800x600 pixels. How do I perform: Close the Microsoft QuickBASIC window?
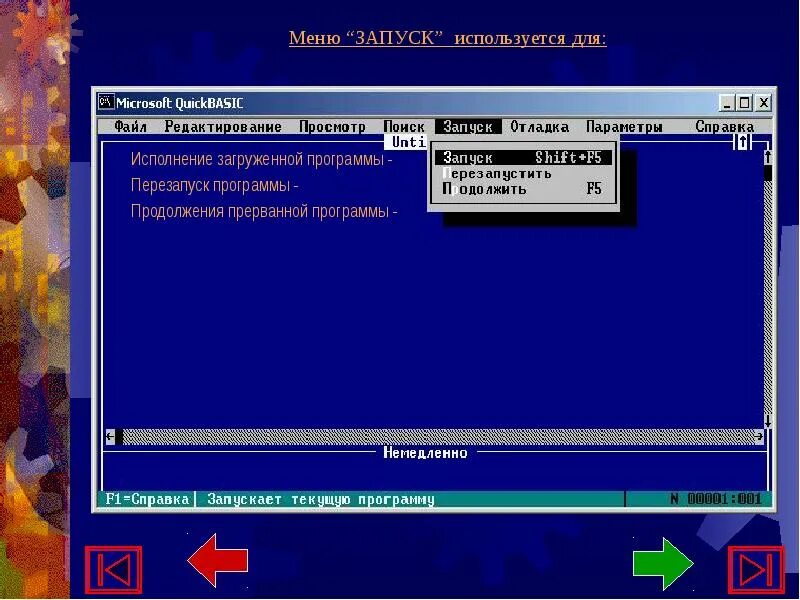[763, 103]
